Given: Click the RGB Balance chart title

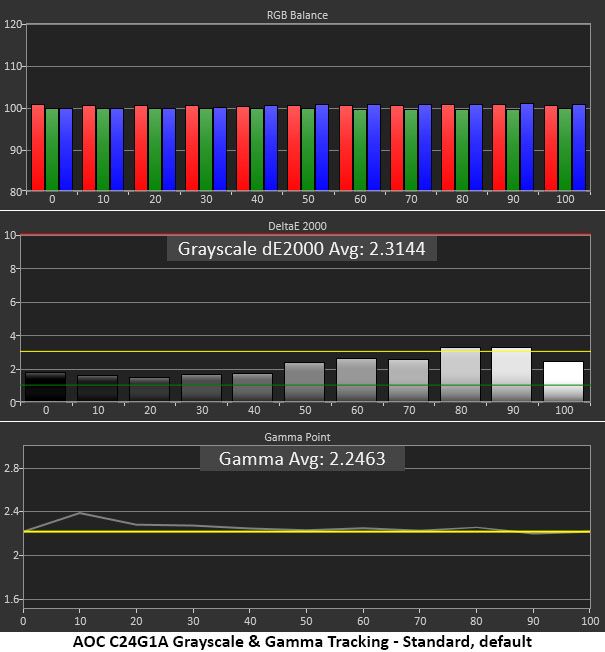Looking at the screenshot, I should tap(297, 15).
